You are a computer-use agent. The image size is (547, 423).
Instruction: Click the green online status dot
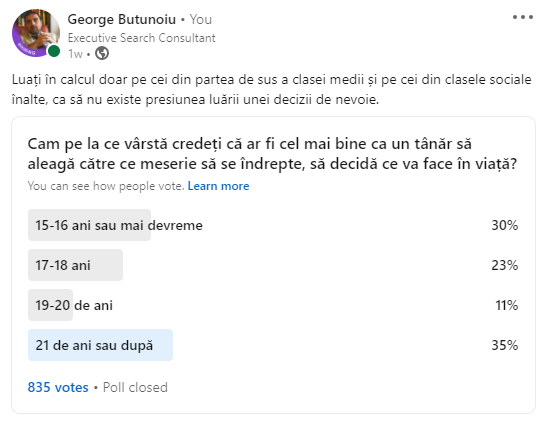(x=54, y=51)
